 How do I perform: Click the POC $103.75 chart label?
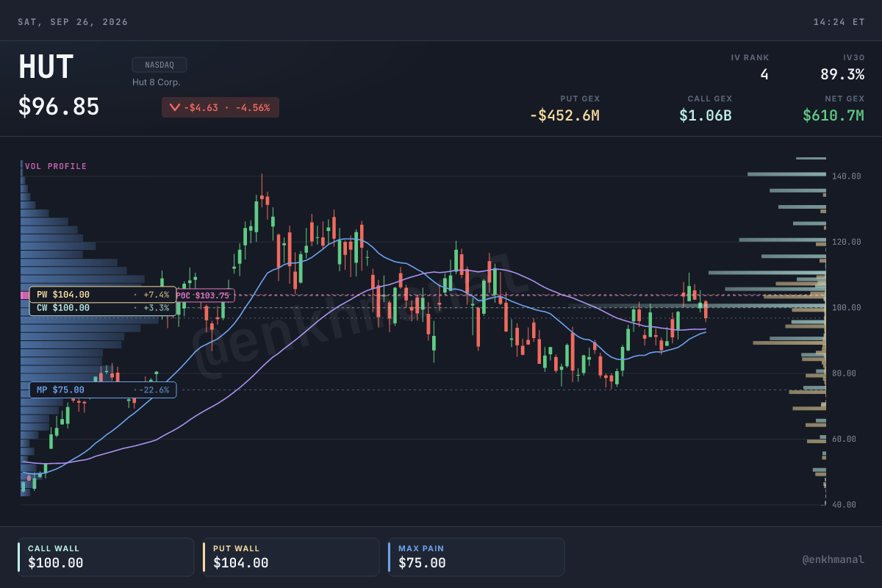tap(205, 295)
